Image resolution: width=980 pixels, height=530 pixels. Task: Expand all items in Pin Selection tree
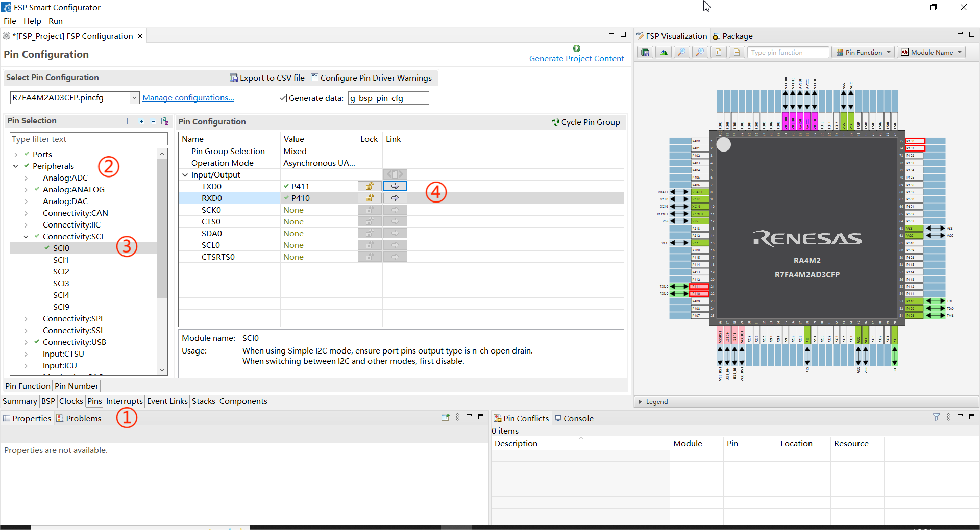pos(141,121)
